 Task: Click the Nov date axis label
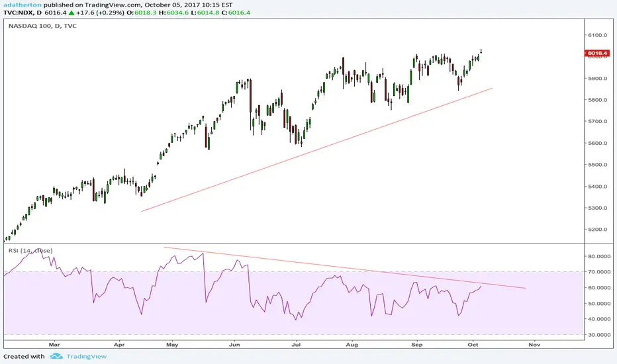point(534,344)
